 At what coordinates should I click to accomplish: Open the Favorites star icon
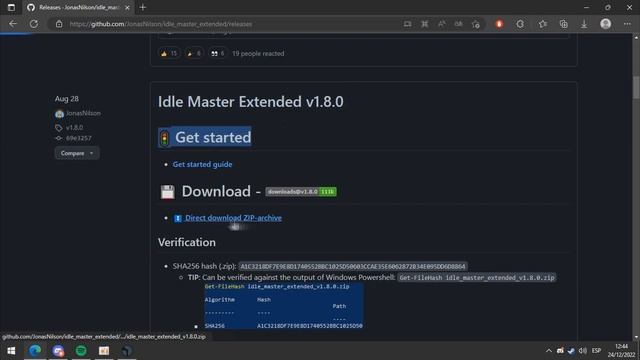pyautogui.click(x=542, y=24)
